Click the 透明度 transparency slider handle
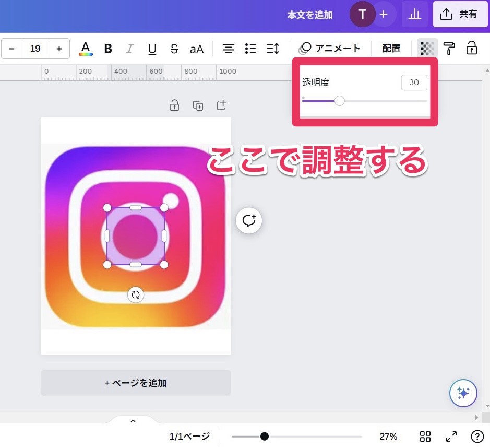This screenshot has width=490, height=448. pyautogui.click(x=339, y=101)
